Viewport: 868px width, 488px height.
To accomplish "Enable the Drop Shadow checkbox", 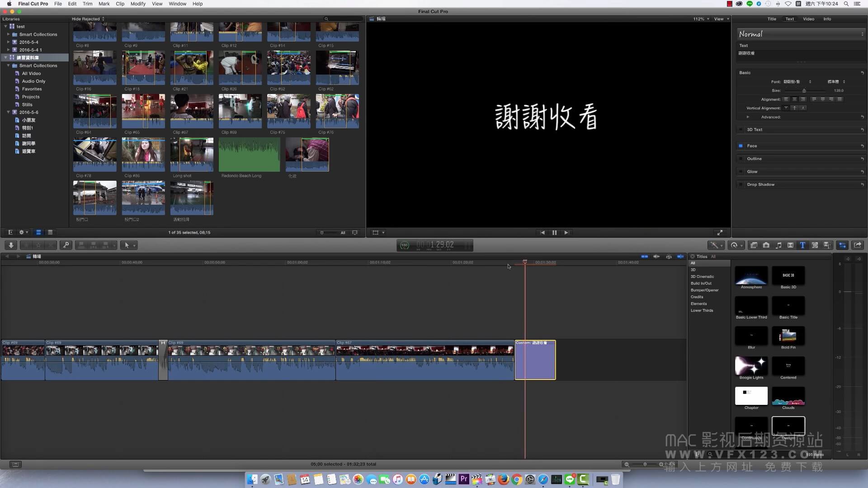I will [x=741, y=184].
